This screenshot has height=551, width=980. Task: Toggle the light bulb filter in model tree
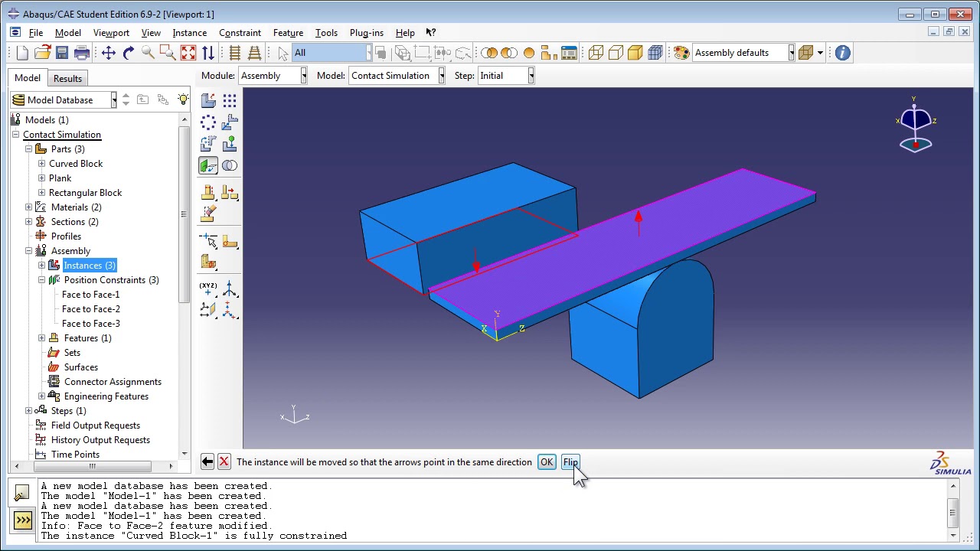(183, 100)
